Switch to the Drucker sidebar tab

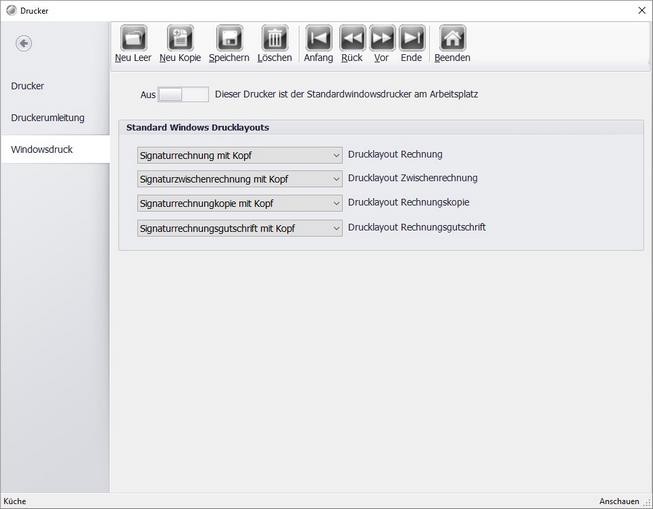[55, 86]
